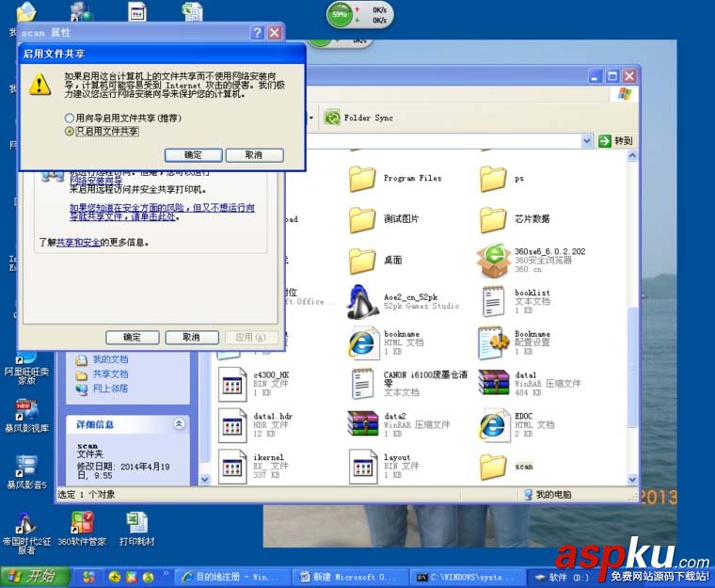Collapse the 详细信息 panel
The image size is (715, 588).
[x=179, y=423]
